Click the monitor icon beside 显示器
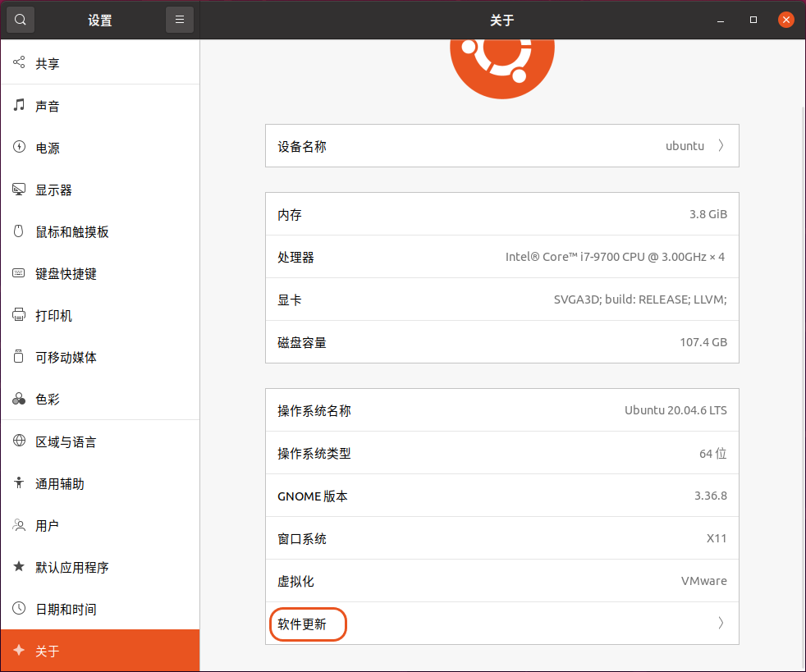Screen dimensions: 806x672 tap(19, 189)
